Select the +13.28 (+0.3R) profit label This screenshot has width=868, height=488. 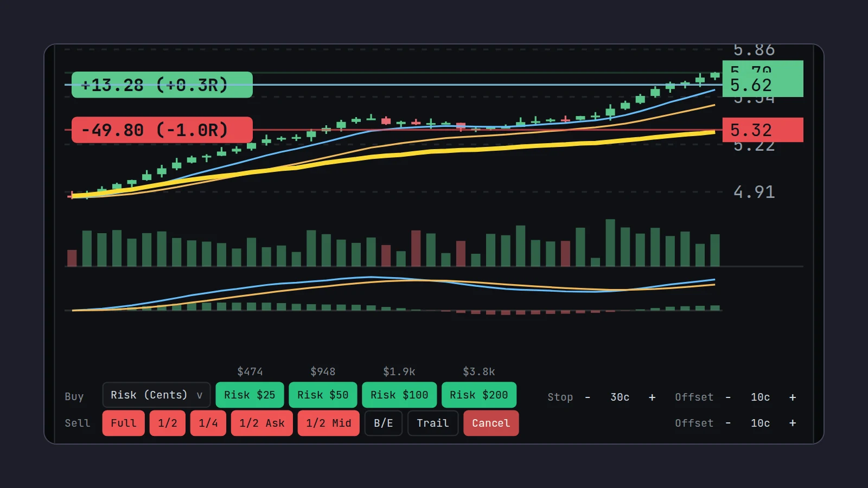[162, 85]
